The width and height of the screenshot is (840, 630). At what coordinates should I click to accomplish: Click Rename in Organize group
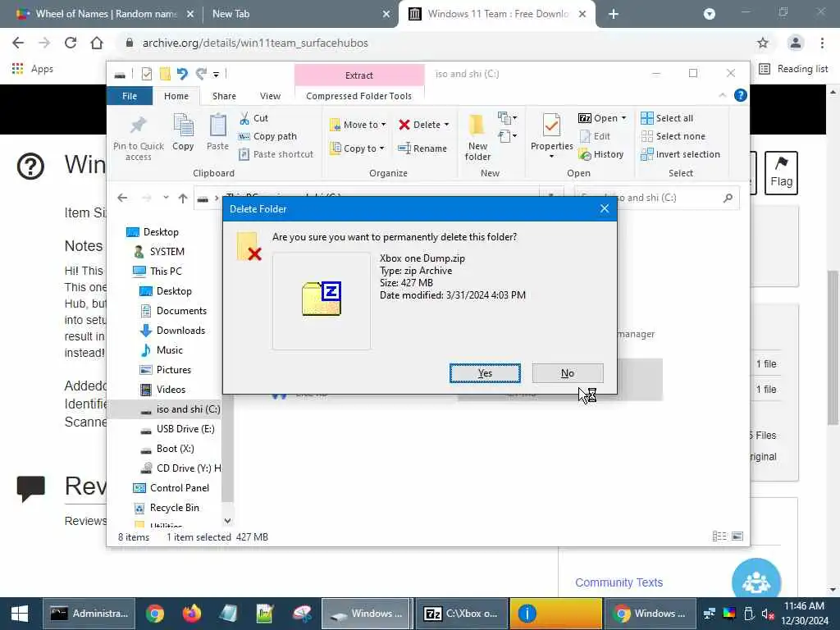422,148
